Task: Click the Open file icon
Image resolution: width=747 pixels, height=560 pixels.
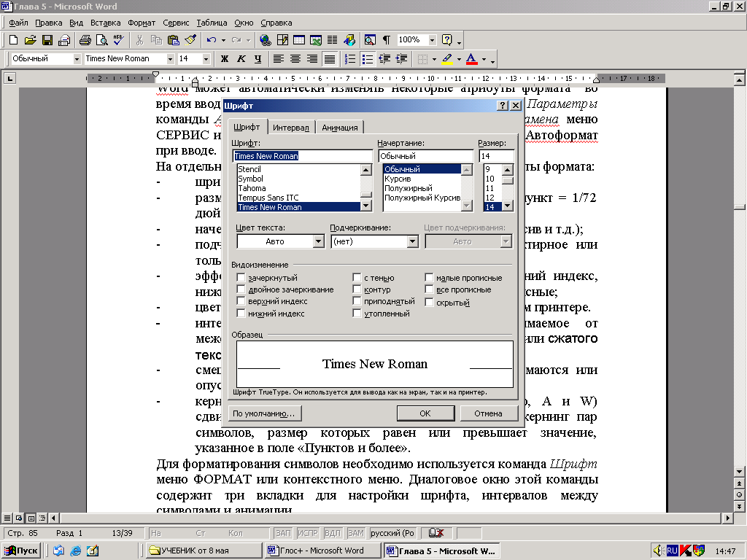Action: click(x=30, y=40)
